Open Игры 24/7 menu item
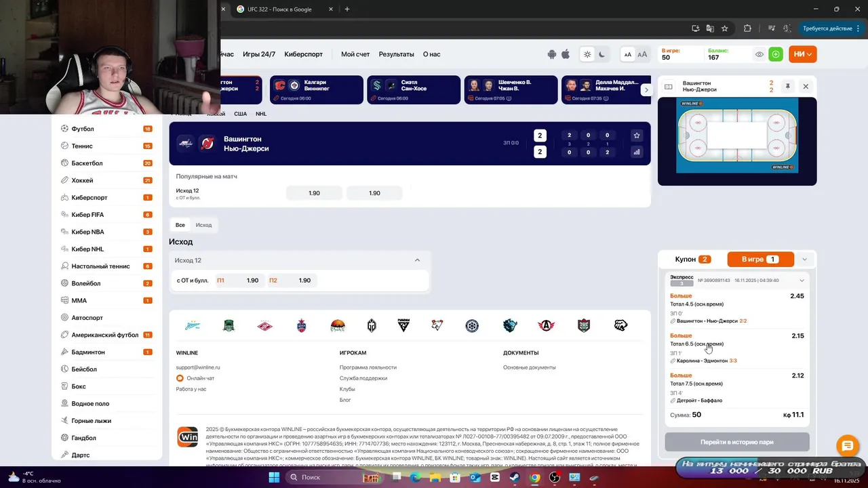Viewport: 868px width, 488px height. pos(259,54)
